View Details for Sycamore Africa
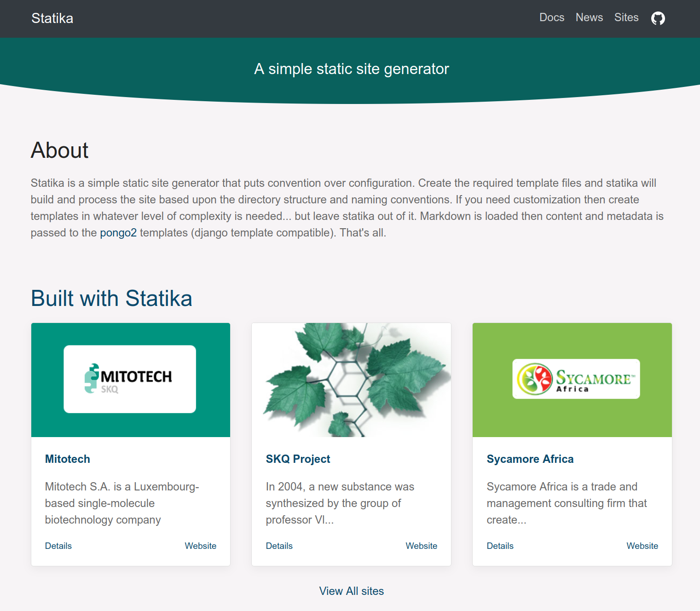This screenshot has width=700, height=611. pos(500,546)
